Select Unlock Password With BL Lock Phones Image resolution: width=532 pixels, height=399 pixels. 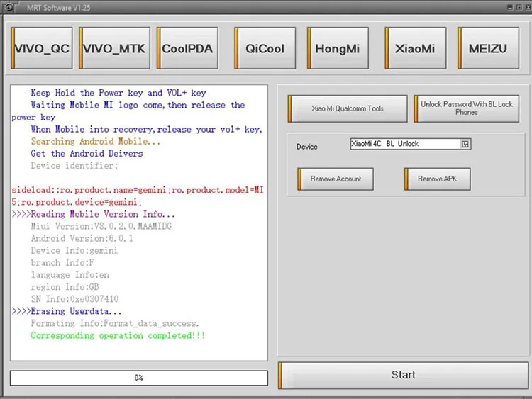tap(467, 108)
